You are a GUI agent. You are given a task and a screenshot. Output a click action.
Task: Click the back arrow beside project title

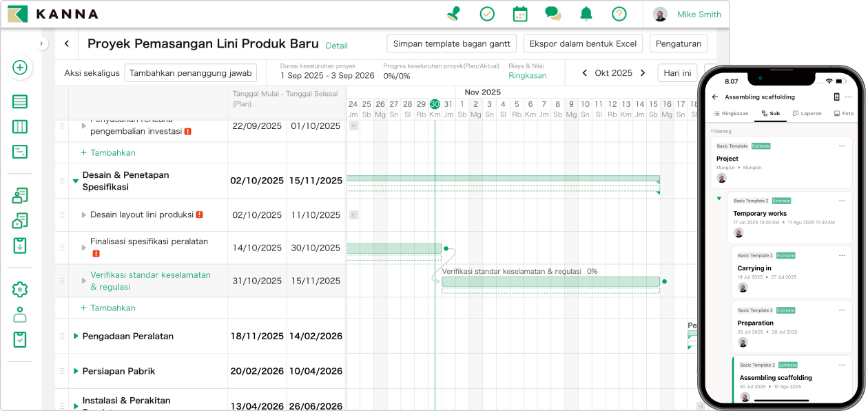tap(67, 43)
